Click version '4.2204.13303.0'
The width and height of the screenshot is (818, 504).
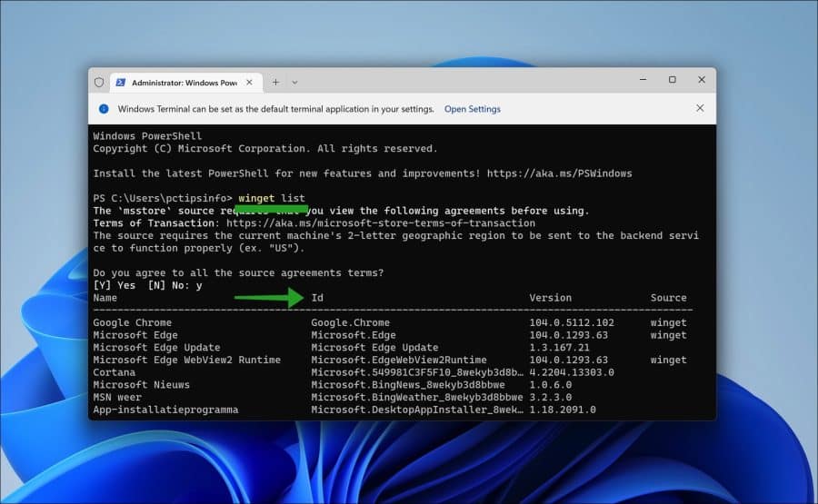coord(572,372)
